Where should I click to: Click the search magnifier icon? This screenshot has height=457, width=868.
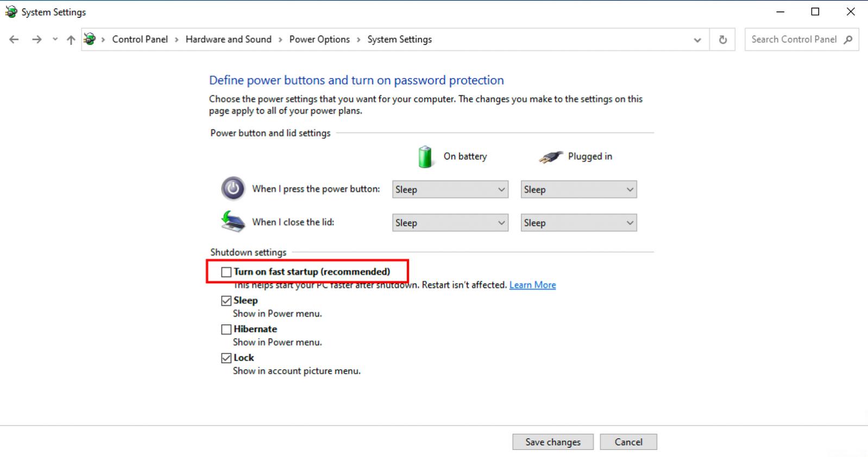click(x=848, y=40)
